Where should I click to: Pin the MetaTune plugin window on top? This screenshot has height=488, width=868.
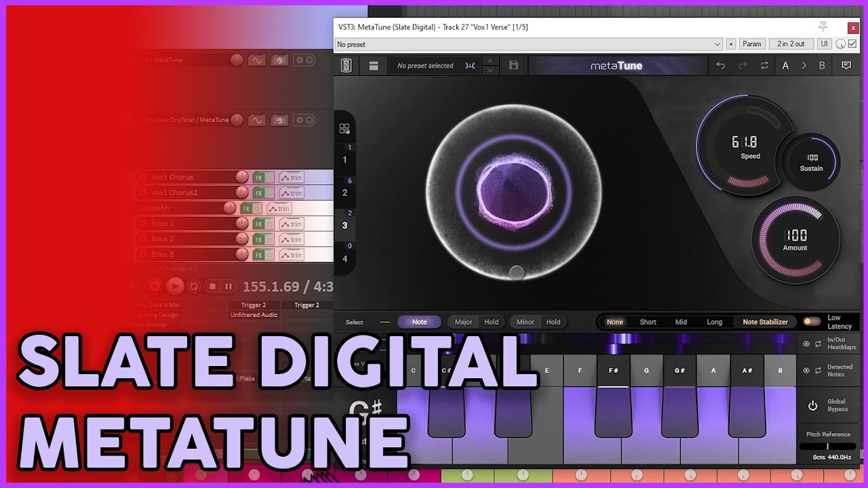pos(823,26)
